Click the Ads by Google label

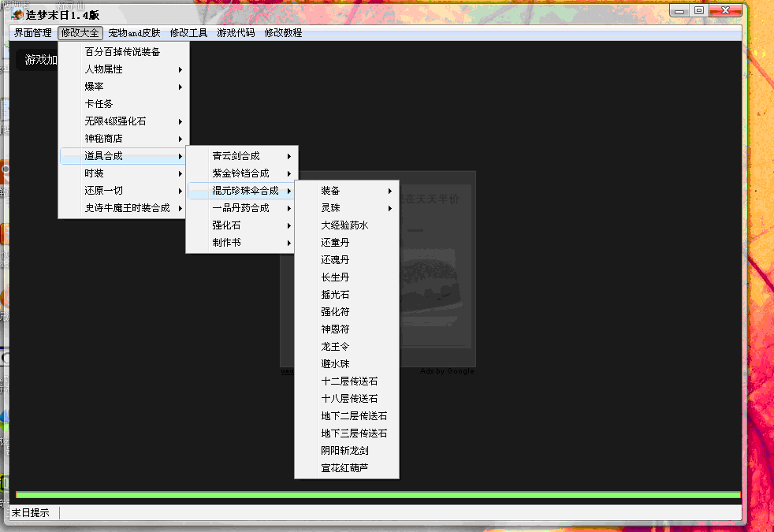[x=447, y=371]
